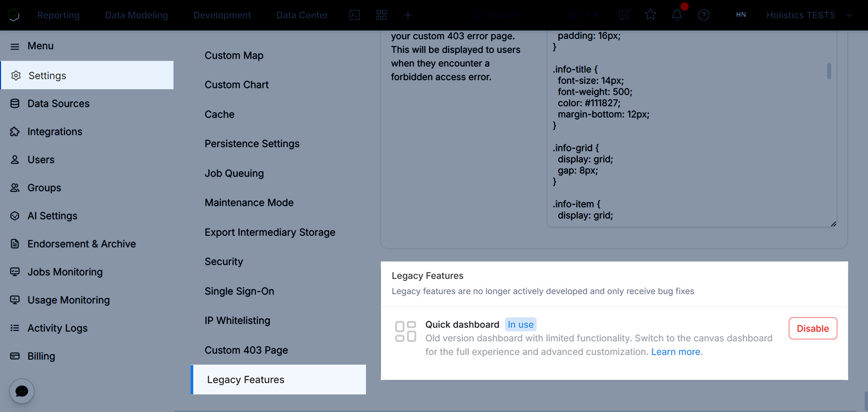Open the SQL terminal icon in top bar
868x412 pixels.
click(x=355, y=14)
